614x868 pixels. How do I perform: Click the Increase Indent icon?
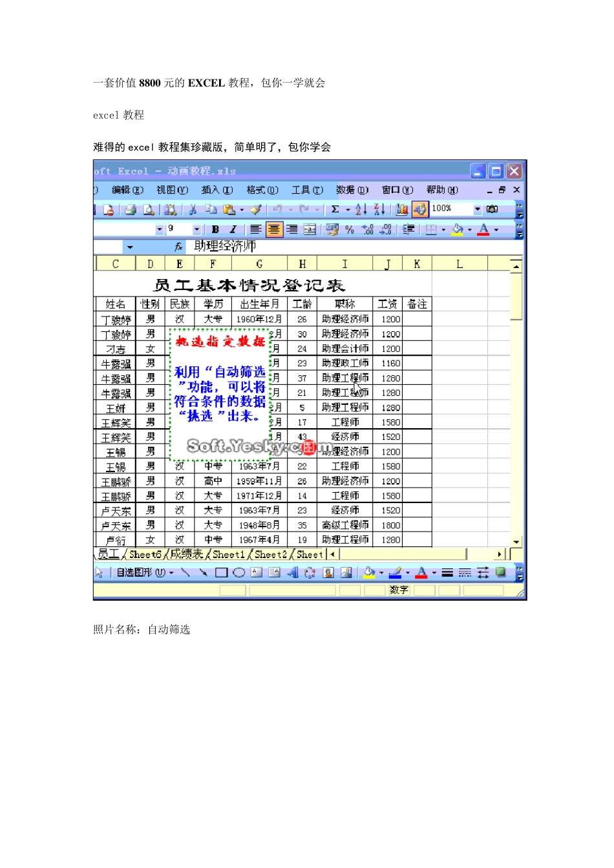408,229
